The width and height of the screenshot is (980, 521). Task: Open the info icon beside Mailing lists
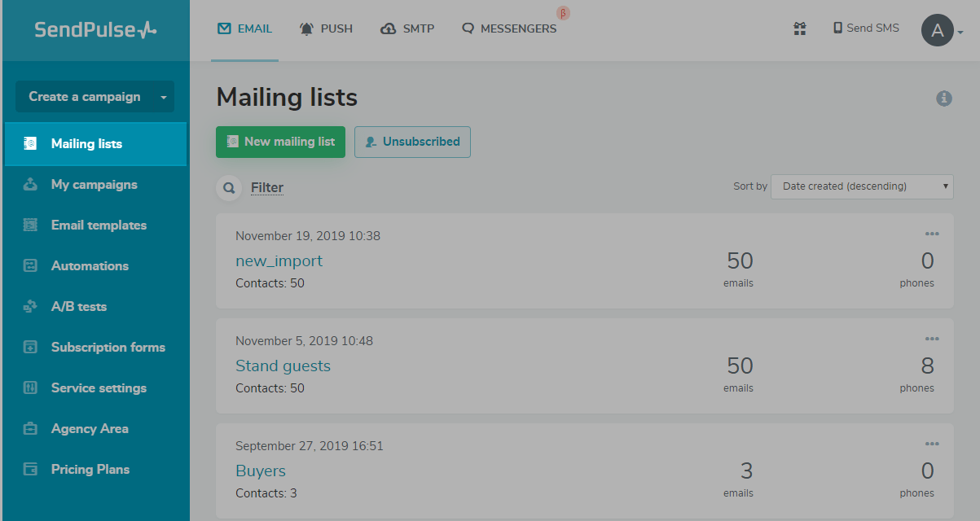[x=944, y=99]
